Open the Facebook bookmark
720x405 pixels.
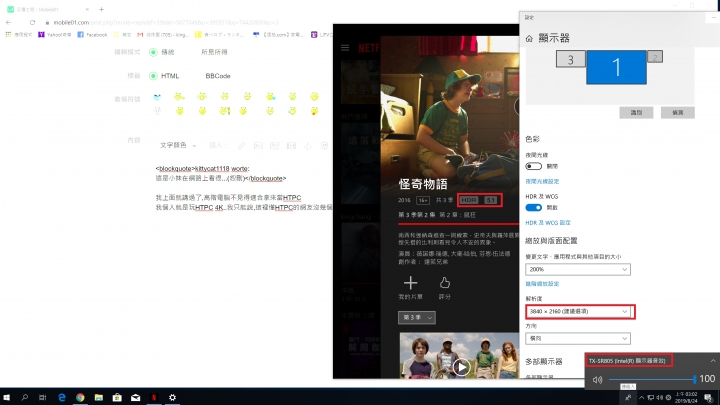[x=92, y=34]
